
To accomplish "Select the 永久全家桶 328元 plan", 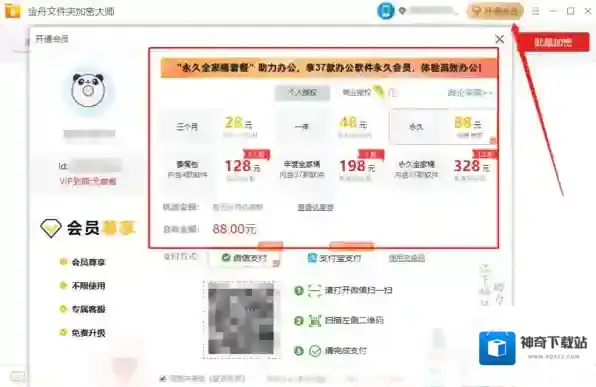I will (443, 169).
